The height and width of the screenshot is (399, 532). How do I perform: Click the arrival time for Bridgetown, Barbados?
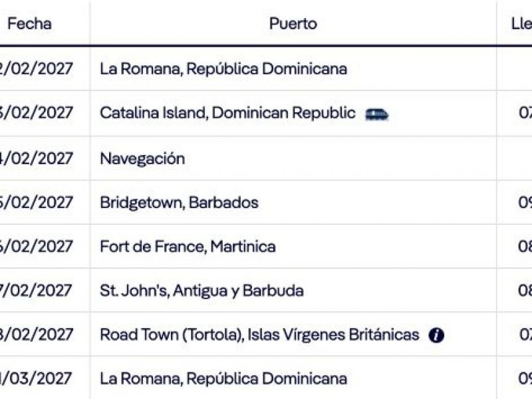(x=525, y=202)
